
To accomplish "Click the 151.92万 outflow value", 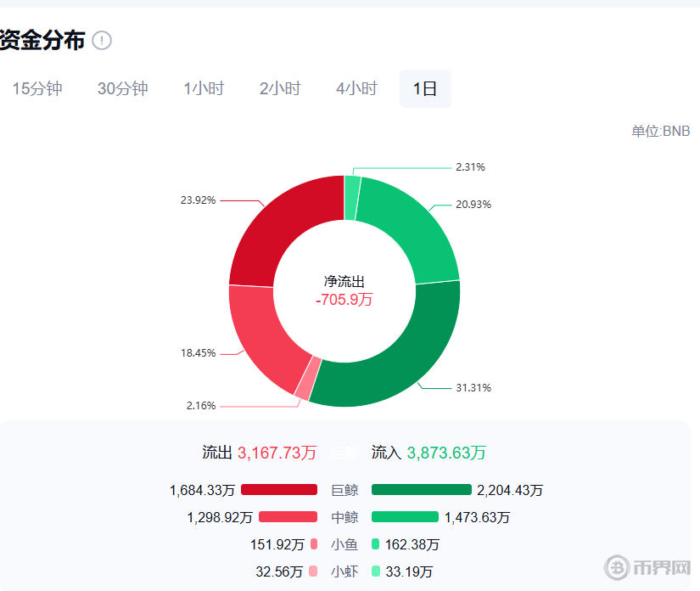I will 277,545.
